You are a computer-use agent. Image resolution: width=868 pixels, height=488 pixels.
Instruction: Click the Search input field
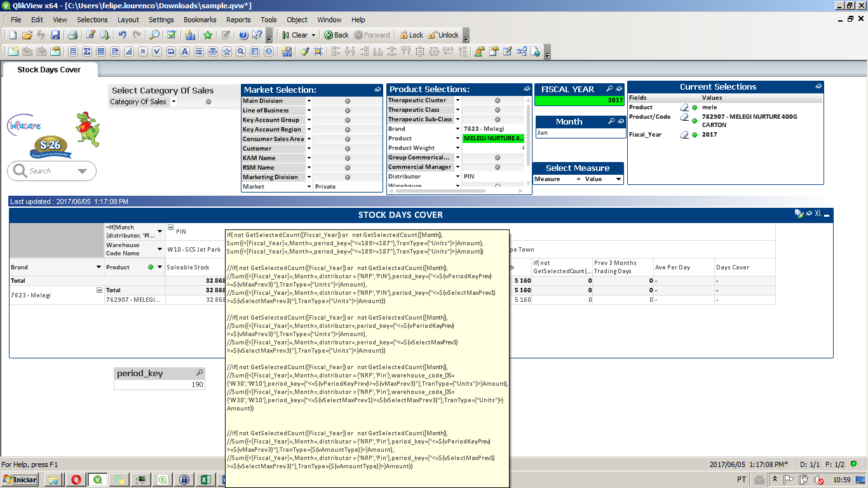coord(51,171)
